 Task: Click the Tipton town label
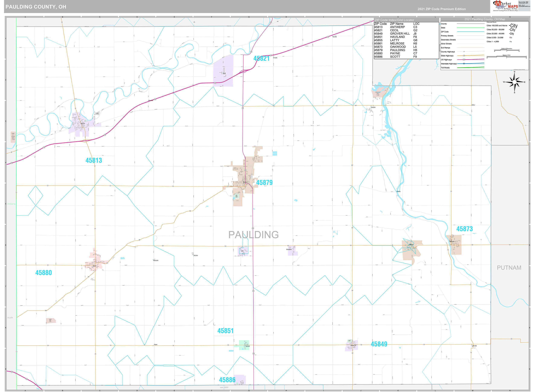pos(156,345)
